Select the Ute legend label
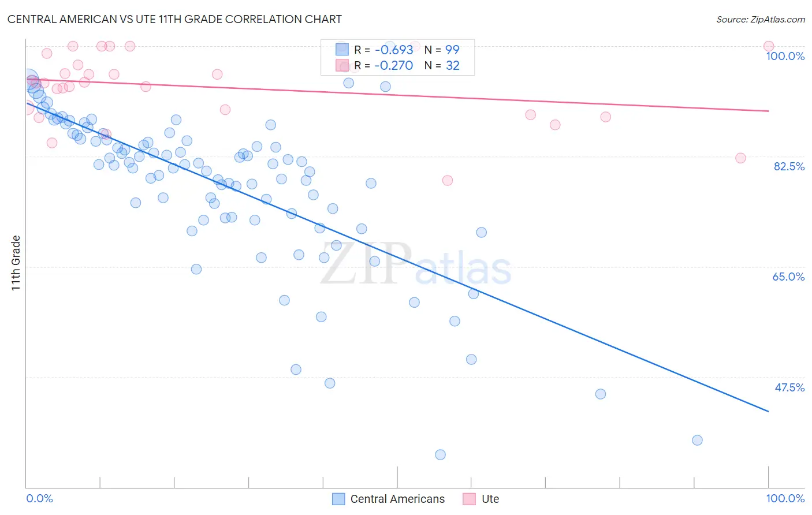The height and width of the screenshot is (515, 812). pyautogui.click(x=490, y=499)
